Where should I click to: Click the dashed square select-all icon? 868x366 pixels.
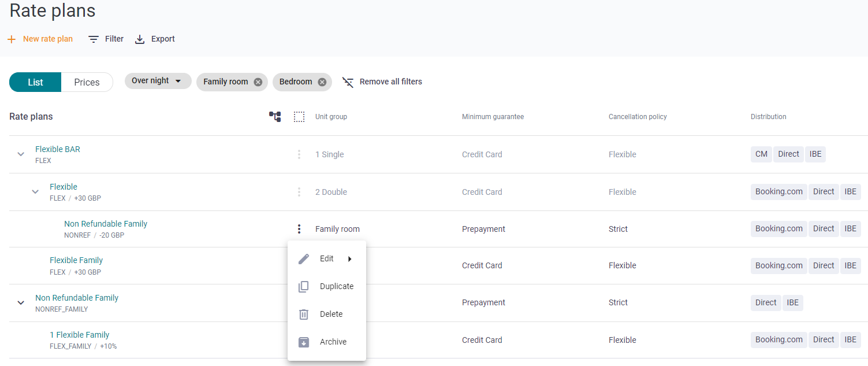click(299, 117)
